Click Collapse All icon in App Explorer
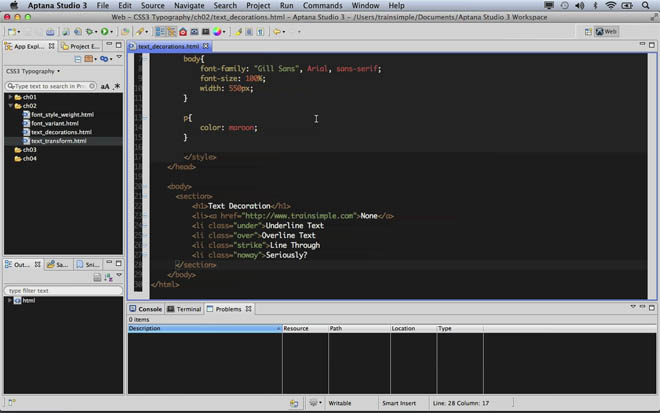The image size is (660, 413). (x=78, y=59)
